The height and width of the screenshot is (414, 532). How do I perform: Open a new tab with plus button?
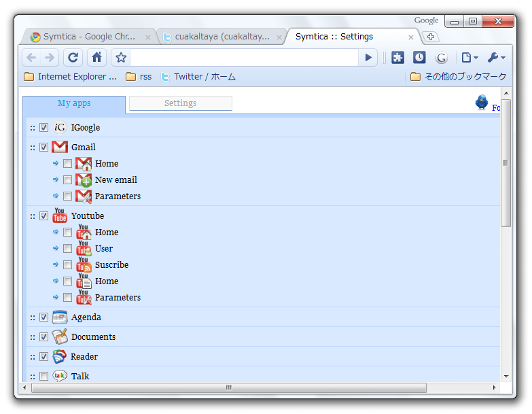(x=431, y=37)
